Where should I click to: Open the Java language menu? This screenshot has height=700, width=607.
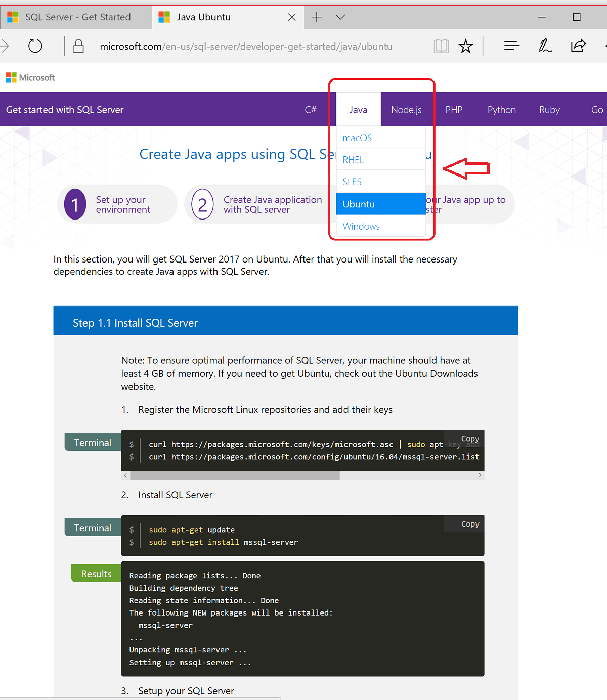pyautogui.click(x=358, y=110)
